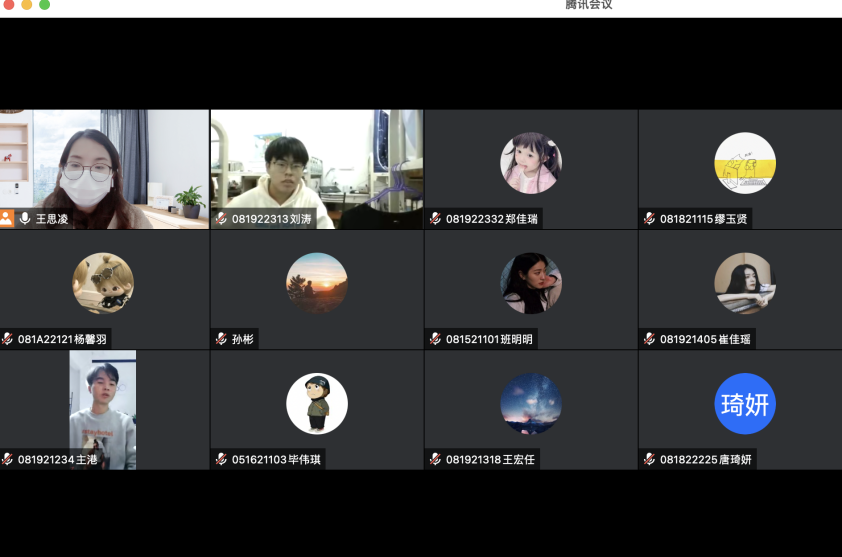Image resolution: width=842 pixels, height=557 pixels.
Task: Select the video tile of 081921234王港
Action: coord(102,405)
